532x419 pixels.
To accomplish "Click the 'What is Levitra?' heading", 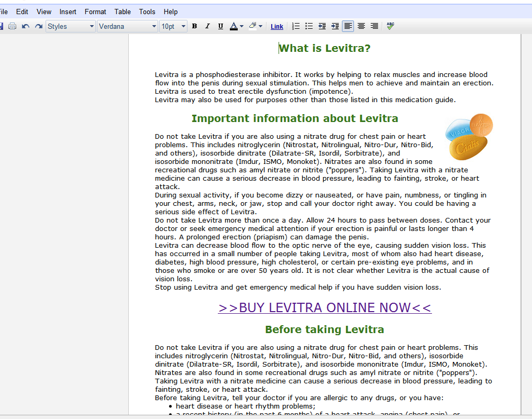I will 325,48.
